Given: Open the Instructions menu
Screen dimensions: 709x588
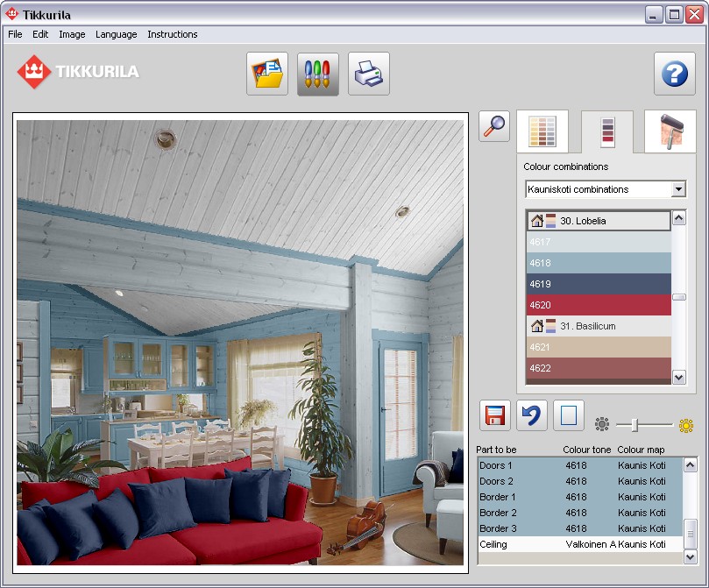Looking at the screenshot, I should [173, 34].
